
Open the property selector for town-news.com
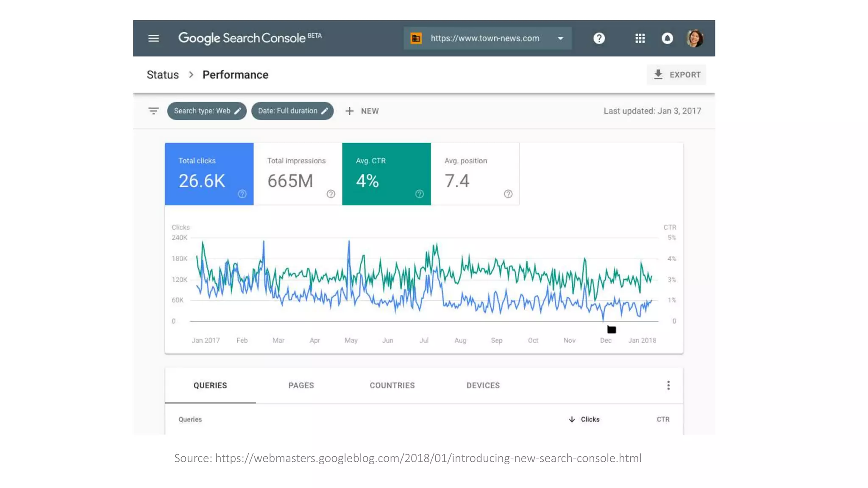click(x=487, y=38)
